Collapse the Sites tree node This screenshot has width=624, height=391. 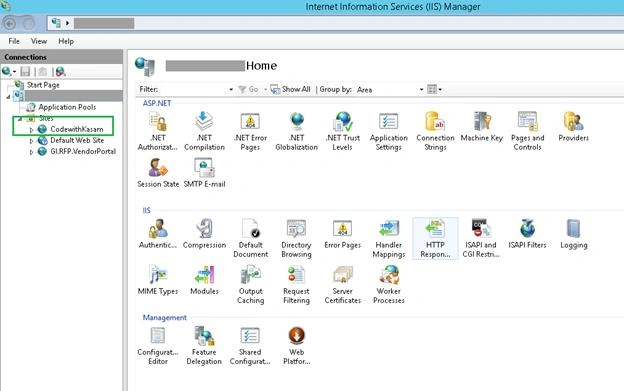coord(20,119)
